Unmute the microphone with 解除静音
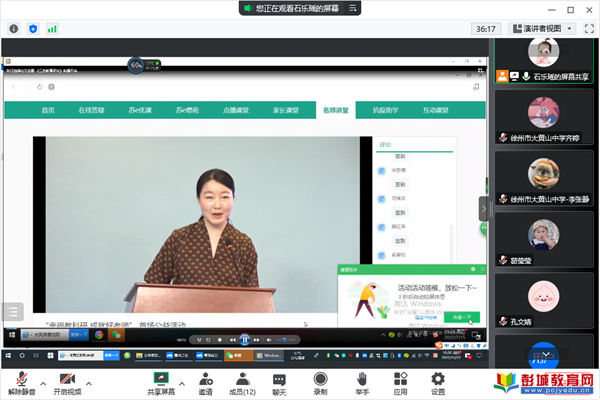Screen dimensions: 600x400 tap(22, 383)
